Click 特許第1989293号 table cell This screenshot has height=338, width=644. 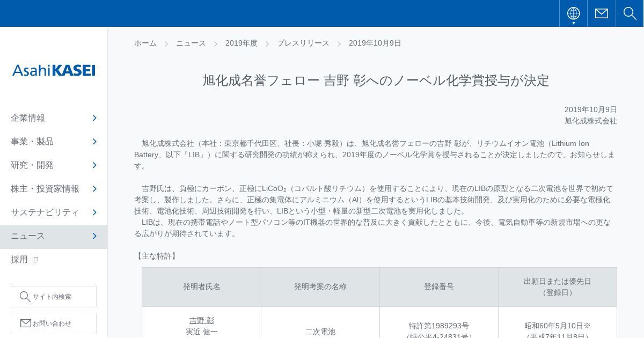coord(439,326)
